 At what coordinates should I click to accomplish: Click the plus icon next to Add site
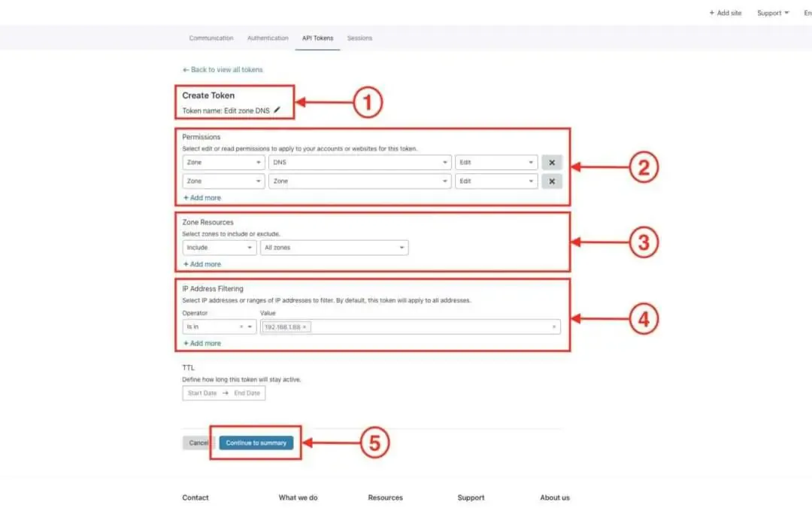(712, 13)
